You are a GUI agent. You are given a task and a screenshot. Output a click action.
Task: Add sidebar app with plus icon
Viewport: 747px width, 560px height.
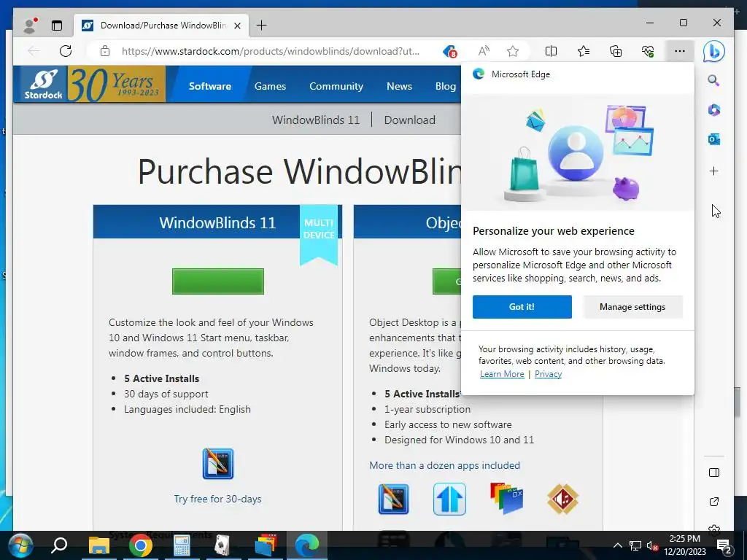pos(713,171)
